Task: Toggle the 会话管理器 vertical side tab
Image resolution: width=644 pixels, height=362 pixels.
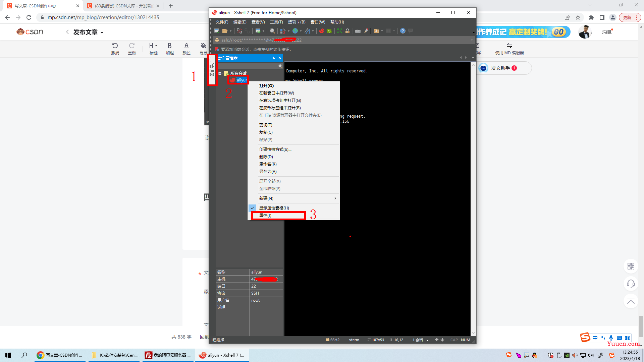Action: 212,70
